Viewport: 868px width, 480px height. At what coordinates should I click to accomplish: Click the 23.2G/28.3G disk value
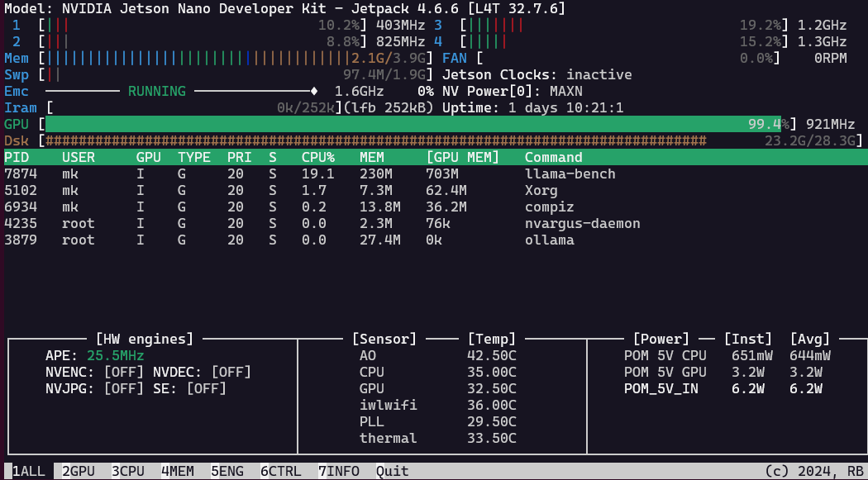pyautogui.click(x=810, y=140)
